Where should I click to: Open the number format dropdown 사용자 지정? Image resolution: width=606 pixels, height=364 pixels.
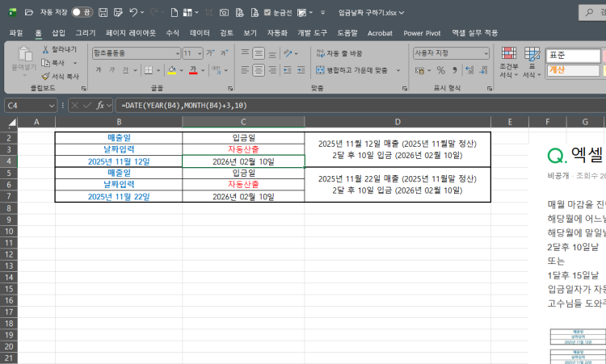[x=486, y=53]
